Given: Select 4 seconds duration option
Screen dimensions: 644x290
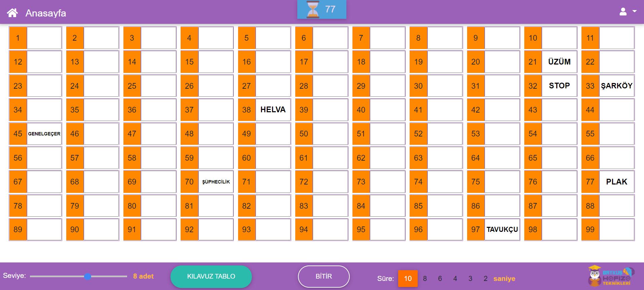Looking at the screenshot, I should [x=455, y=279].
